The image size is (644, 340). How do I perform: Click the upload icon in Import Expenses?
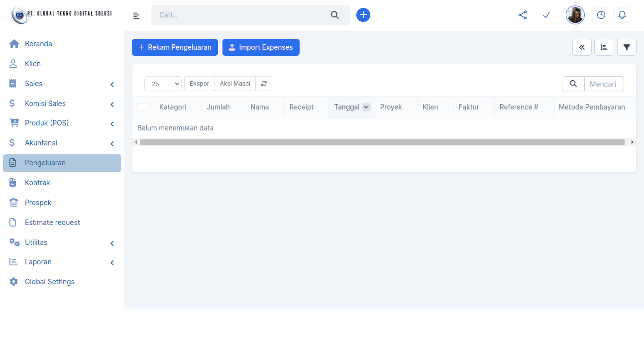coord(232,47)
